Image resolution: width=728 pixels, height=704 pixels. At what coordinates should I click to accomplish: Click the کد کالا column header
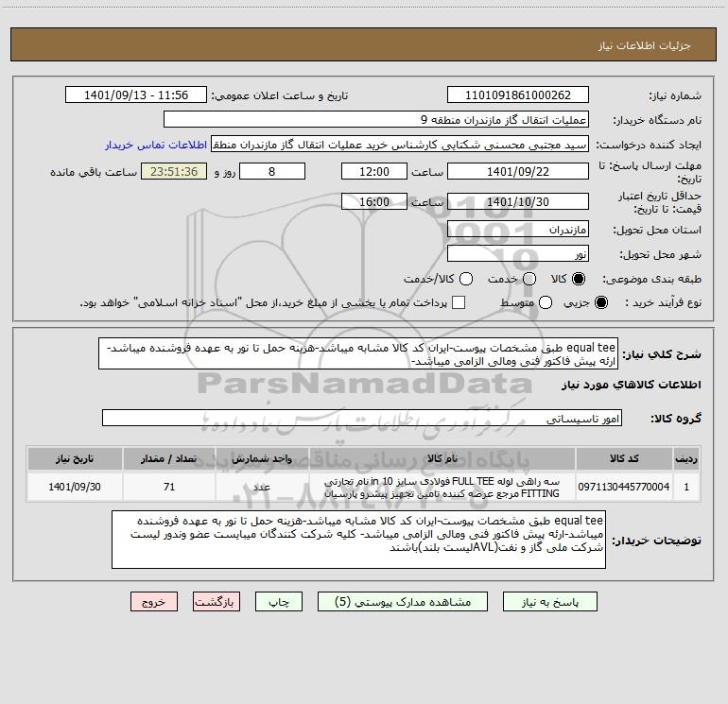[624, 458]
